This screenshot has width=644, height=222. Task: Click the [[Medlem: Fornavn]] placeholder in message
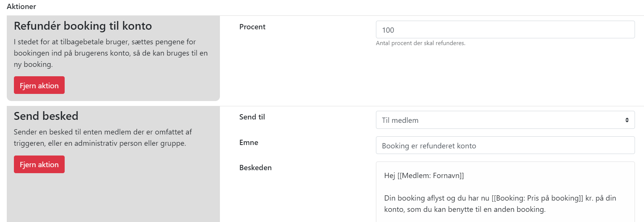point(430,176)
